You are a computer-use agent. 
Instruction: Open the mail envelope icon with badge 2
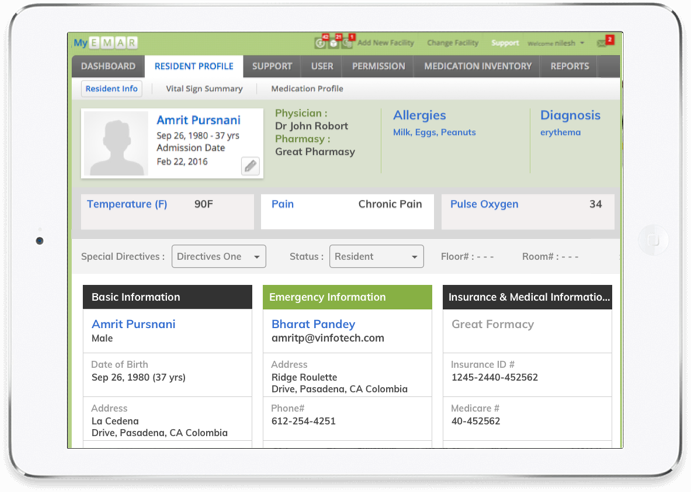602,43
